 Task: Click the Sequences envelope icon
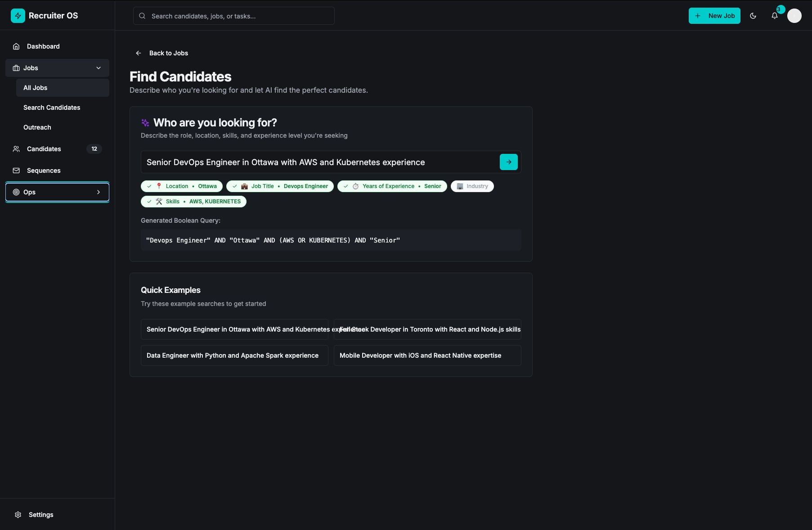(16, 171)
